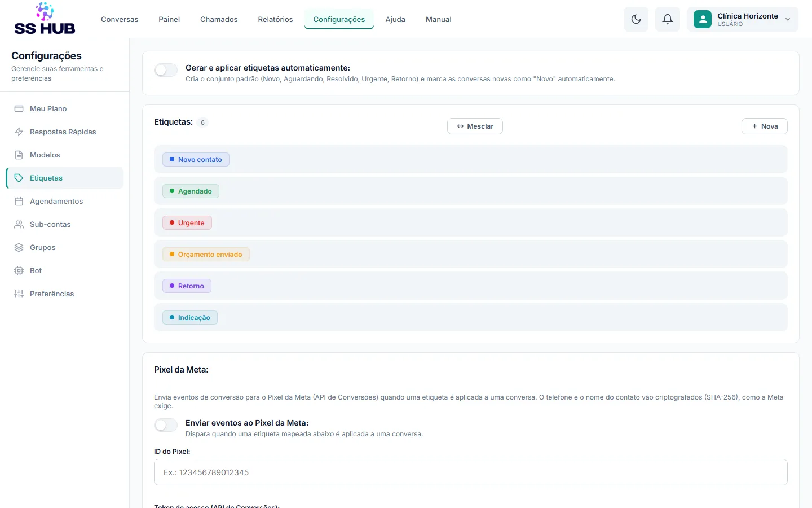Go to the Painel tab
Viewport: 812px width, 508px height.
[169, 19]
